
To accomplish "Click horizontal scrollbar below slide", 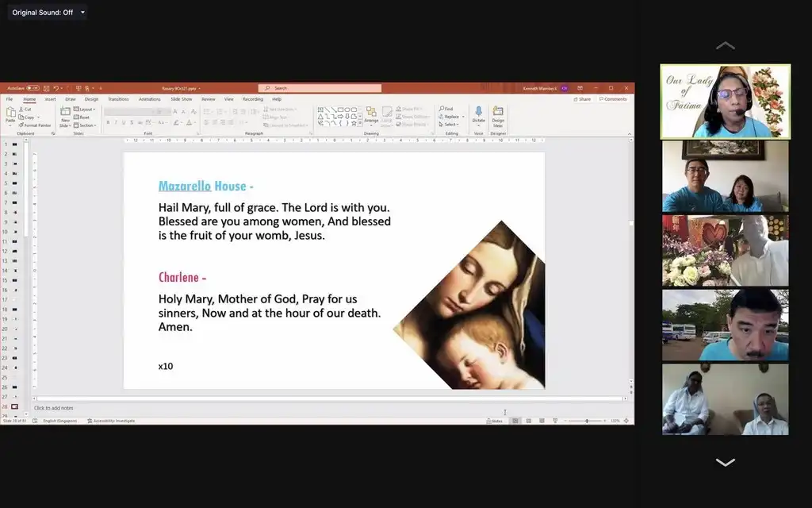I will point(330,398).
